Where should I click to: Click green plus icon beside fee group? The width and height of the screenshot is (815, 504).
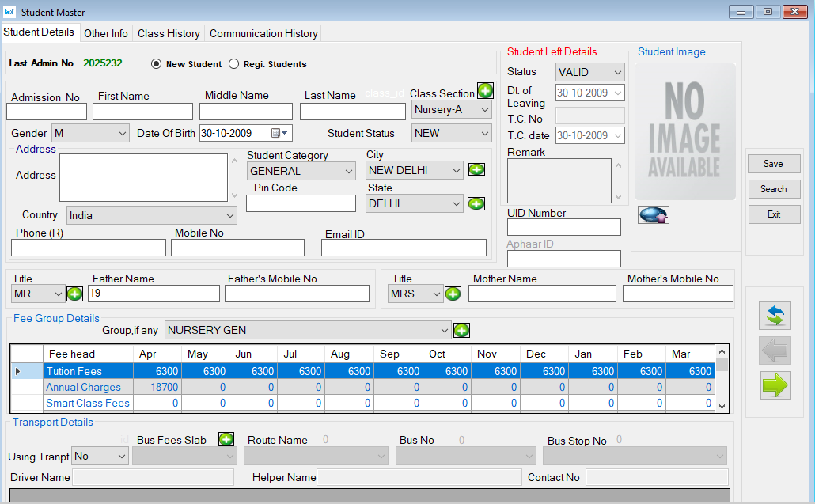461,330
